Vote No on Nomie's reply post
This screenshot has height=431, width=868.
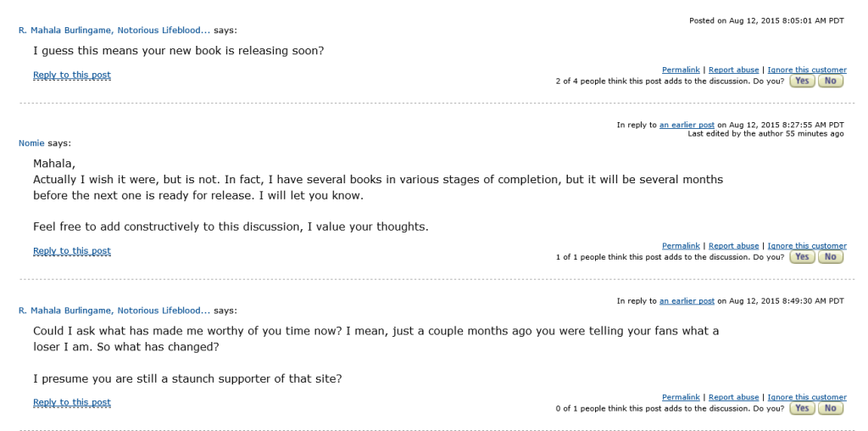tap(830, 257)
